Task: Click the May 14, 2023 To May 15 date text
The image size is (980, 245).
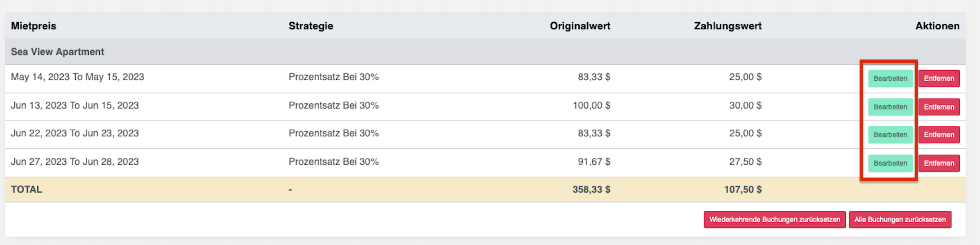Action: tap(77, 77)
